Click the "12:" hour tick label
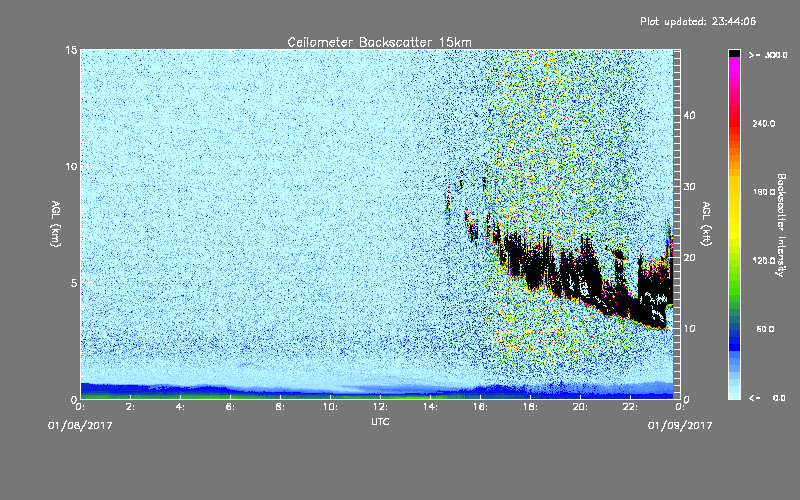 tap(381, 407)
